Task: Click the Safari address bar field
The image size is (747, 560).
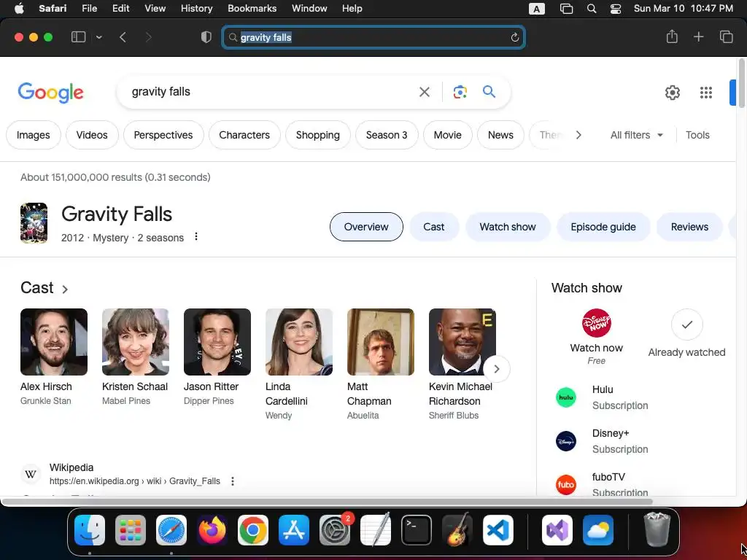Action: [373, 37]
